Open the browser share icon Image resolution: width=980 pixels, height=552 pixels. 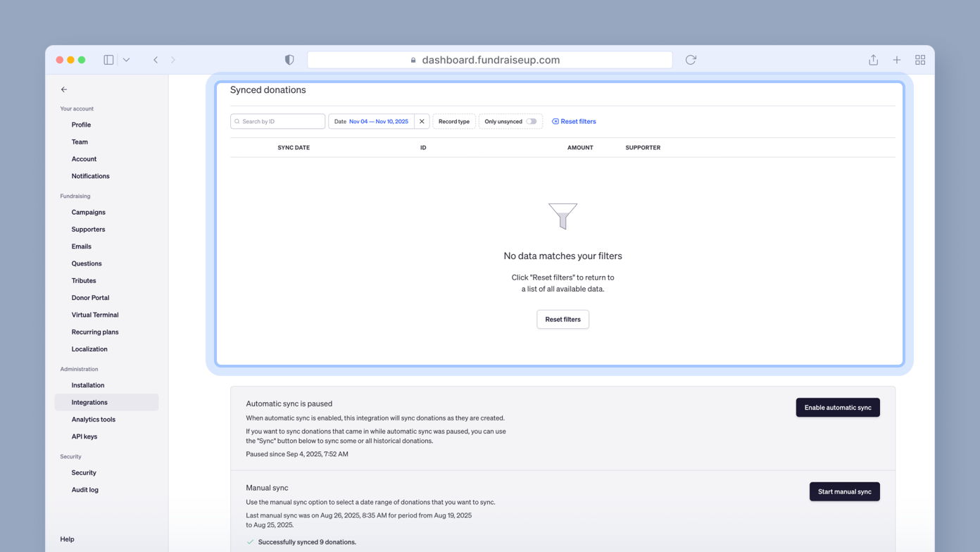pos(873,60)
